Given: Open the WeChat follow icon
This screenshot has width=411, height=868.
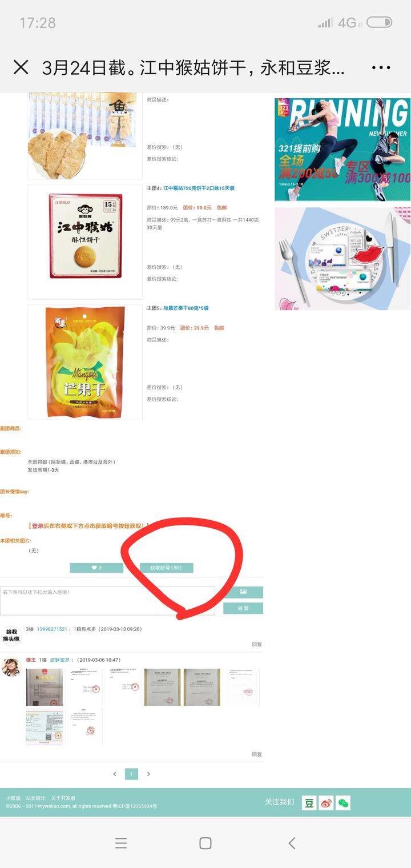Looking at the screenshot, I should click(x=343, y=803).
